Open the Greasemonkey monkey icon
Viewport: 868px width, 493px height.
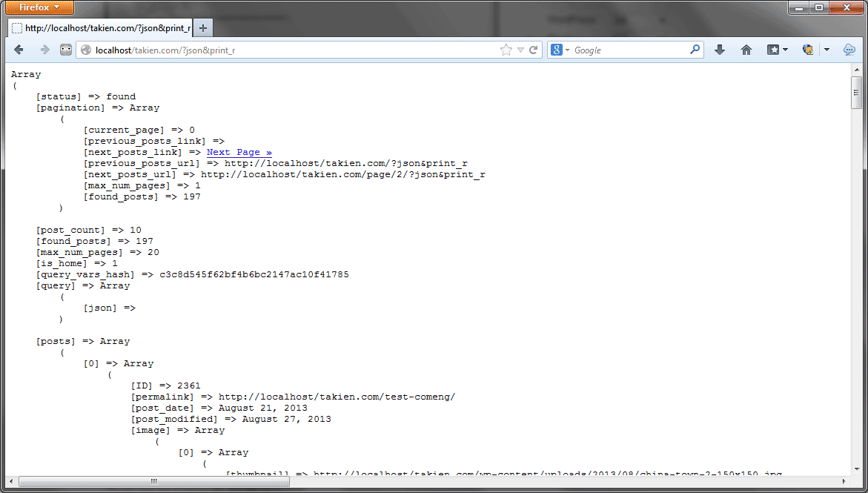(x=66, y=50)
